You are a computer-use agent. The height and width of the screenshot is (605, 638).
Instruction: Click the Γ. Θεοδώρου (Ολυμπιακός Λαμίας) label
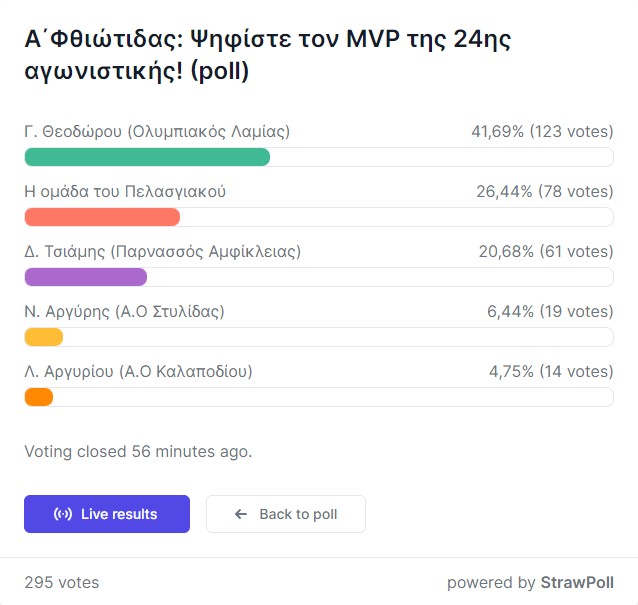click(157, 132)
